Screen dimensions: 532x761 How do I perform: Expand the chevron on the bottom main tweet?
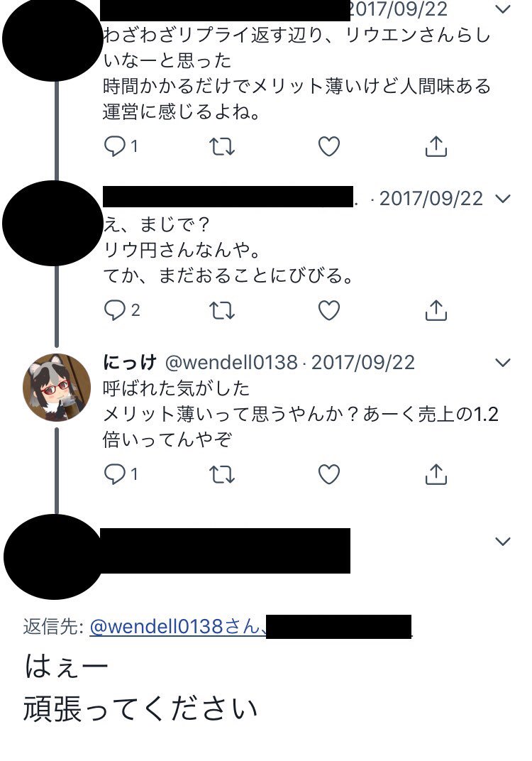click(x=504, y=542)
